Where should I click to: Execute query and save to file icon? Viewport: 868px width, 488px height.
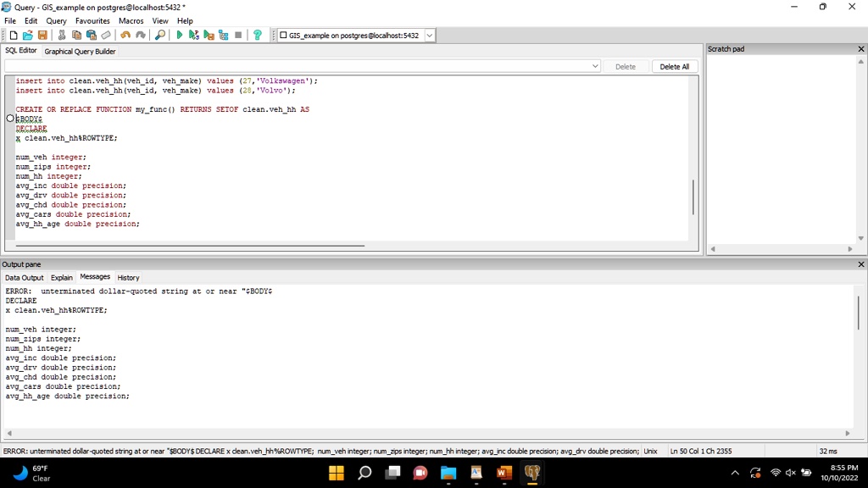pos(209,36)
